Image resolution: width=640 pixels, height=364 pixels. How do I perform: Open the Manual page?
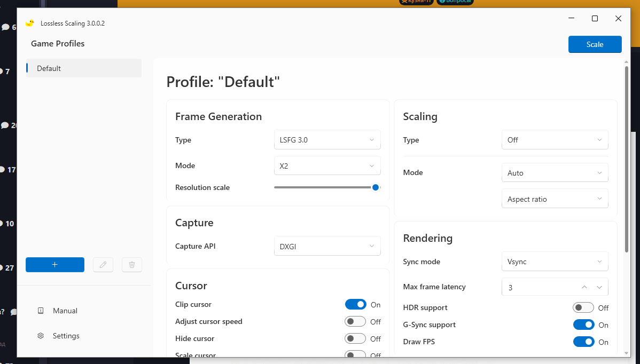point(65,311)
